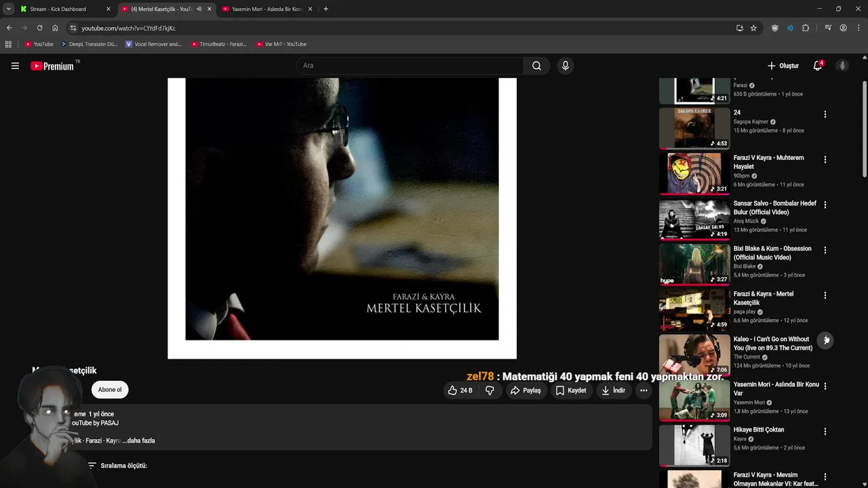Save video with Kaydet button

570,390
